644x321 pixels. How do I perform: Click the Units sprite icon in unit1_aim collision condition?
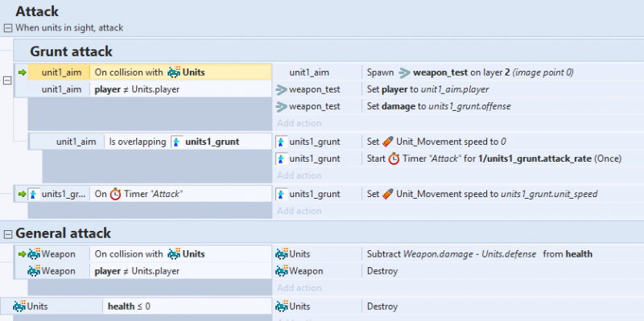pos(174,72)
